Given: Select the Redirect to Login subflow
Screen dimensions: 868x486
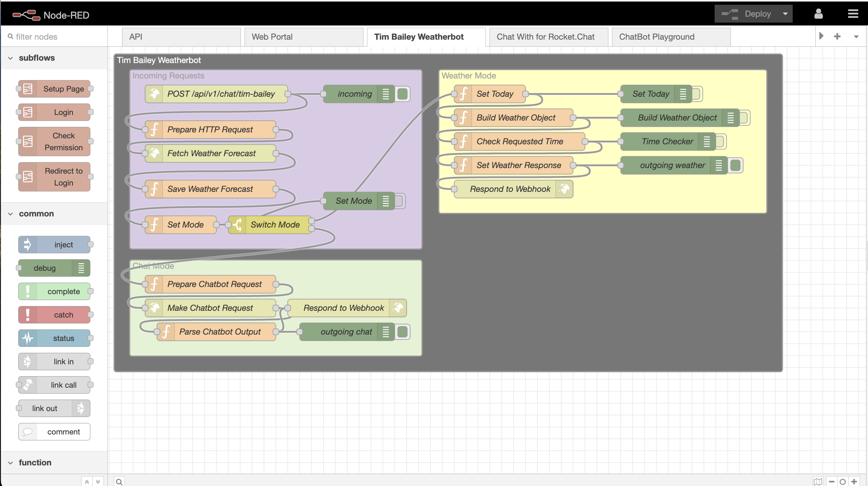Looking at the screenshot, I should tap(54, 177).
